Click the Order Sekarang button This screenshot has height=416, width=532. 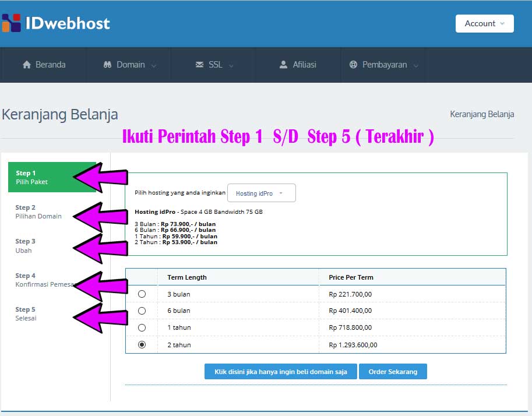393,372
